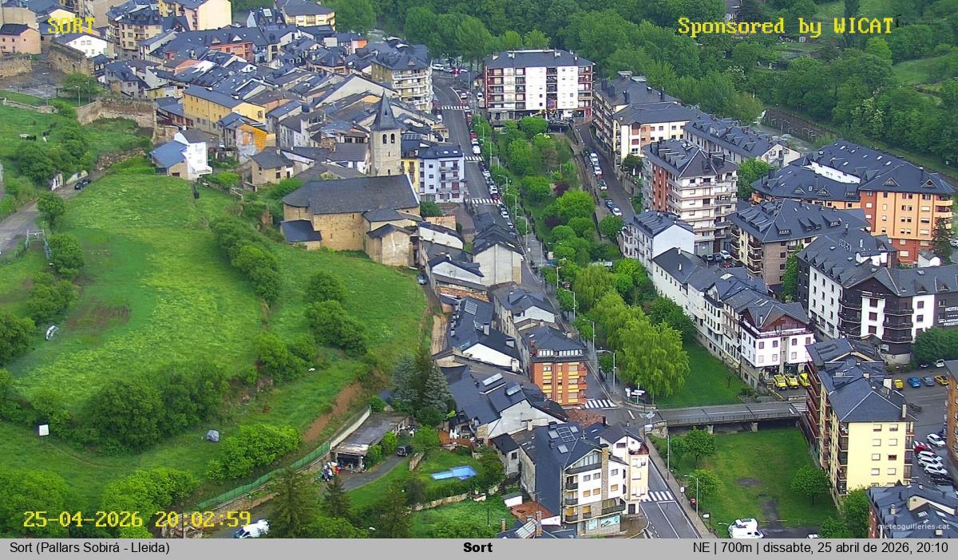
Task: Click the yellow date-time stamp overlay
Action: coord(137,519)
